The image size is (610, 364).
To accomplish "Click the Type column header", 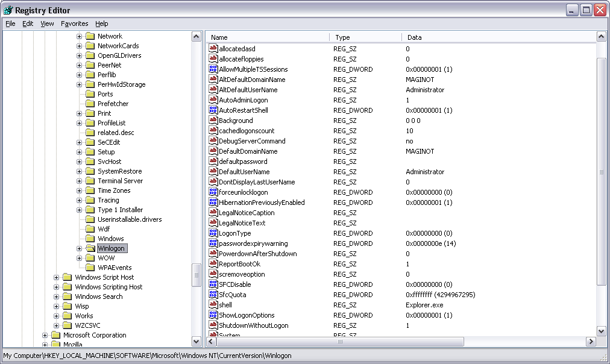I will click(x=366, y=37).
